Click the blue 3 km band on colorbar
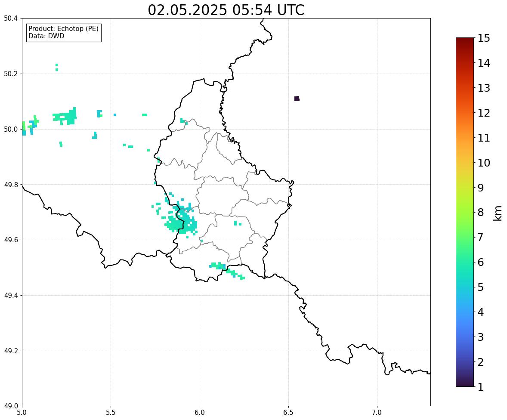 465,337
